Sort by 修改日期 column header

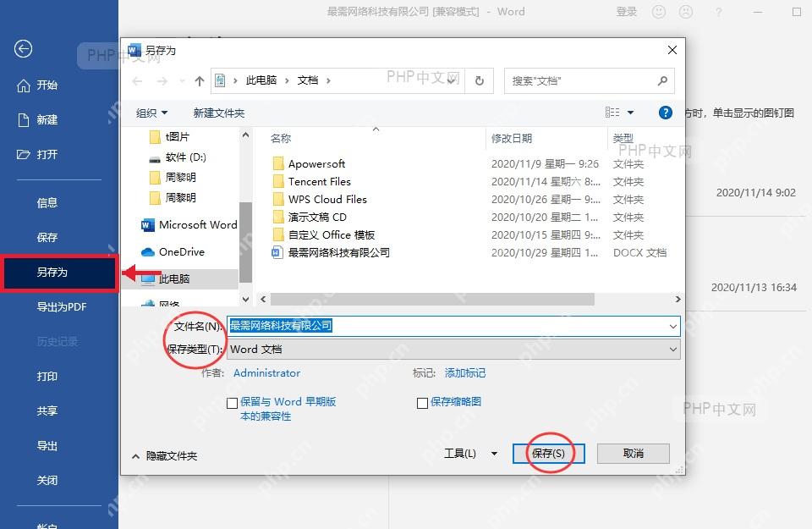tap(511, 138)
